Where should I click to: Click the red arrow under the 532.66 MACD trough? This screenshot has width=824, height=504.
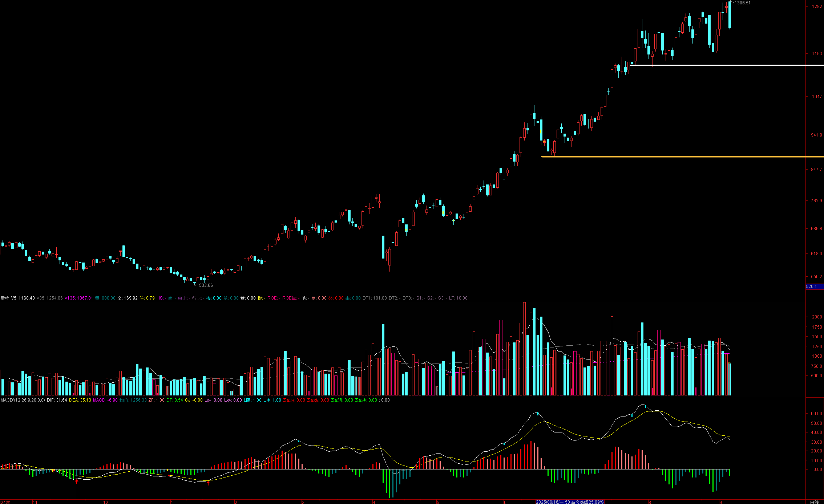[208, 483]
